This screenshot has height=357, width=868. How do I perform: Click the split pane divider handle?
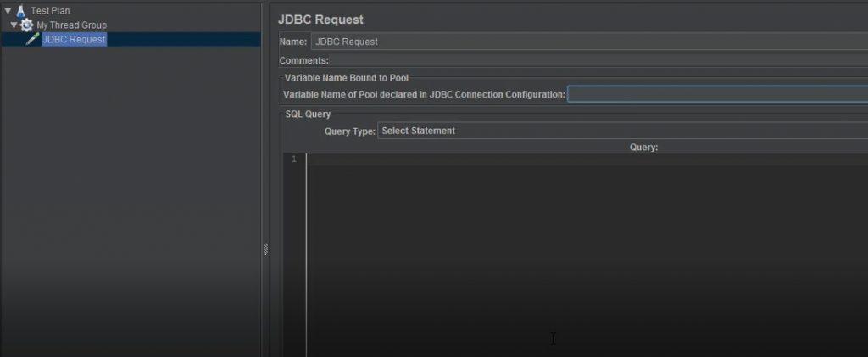click(x=265, y=250)
